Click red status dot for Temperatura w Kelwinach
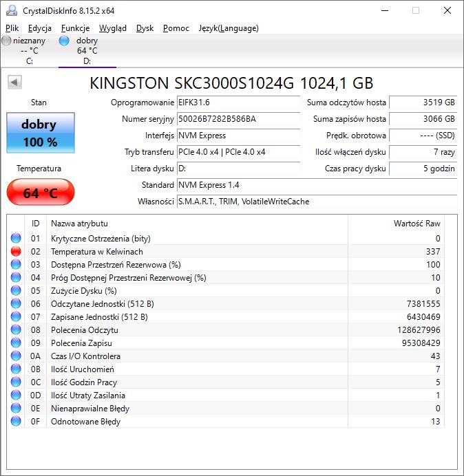464x476 pixels. (x=16, y=251)
